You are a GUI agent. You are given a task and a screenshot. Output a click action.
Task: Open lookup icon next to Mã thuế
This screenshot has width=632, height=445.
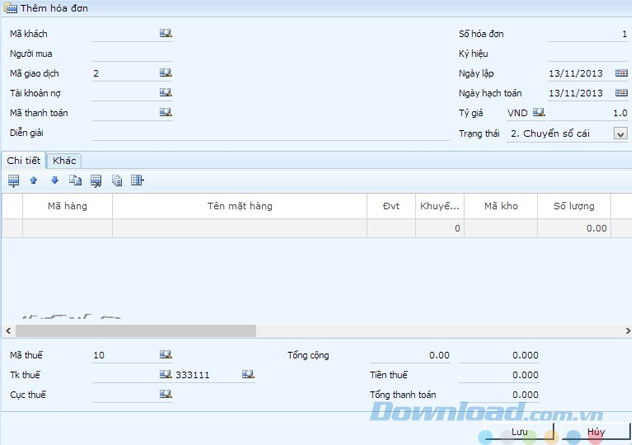pyautogui.click(x=165, y=354)
